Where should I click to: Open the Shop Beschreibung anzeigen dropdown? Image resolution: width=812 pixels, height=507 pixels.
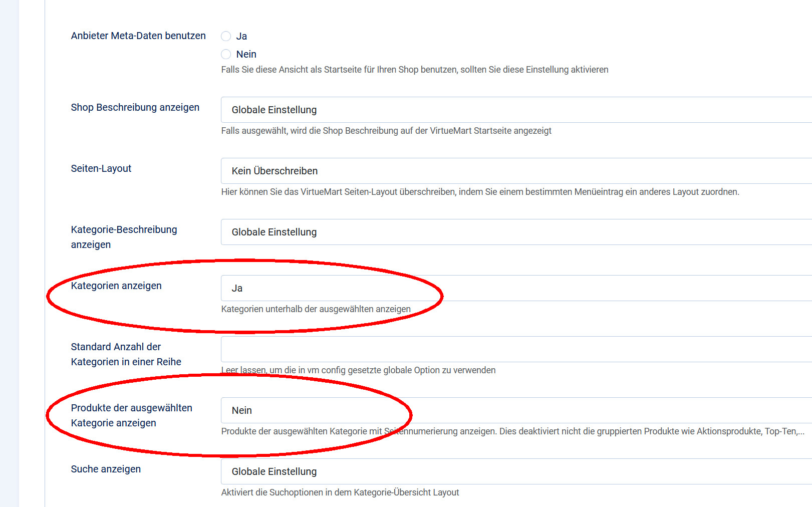516,110
